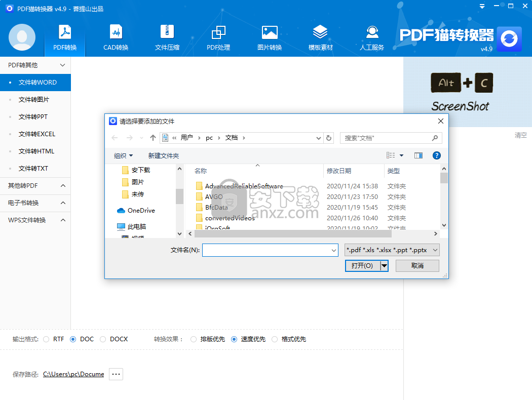532x400 pixels.
Task: Open the file type filter dropdown
Action: coord(392,250)
